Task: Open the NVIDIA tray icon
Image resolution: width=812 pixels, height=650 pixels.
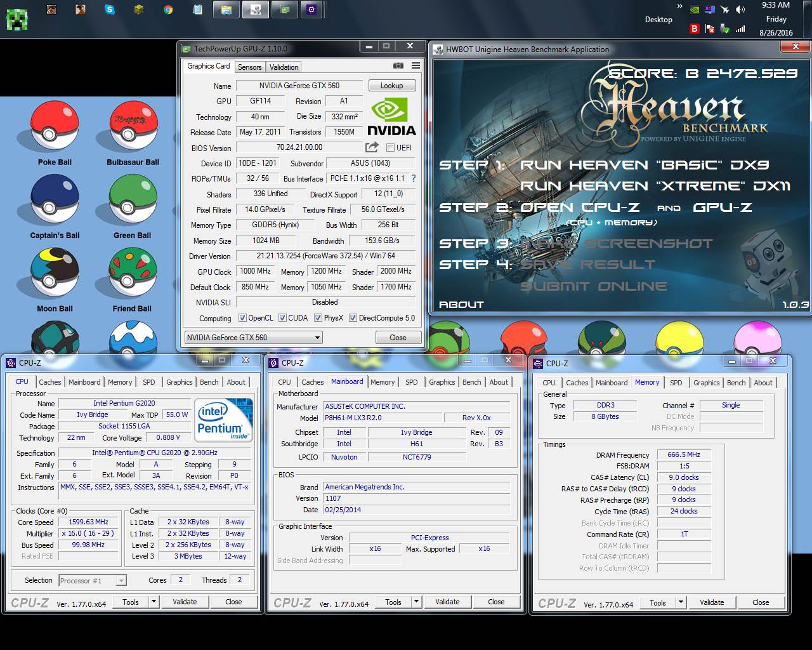Action: pyautogui.click(x=695, y=10)
